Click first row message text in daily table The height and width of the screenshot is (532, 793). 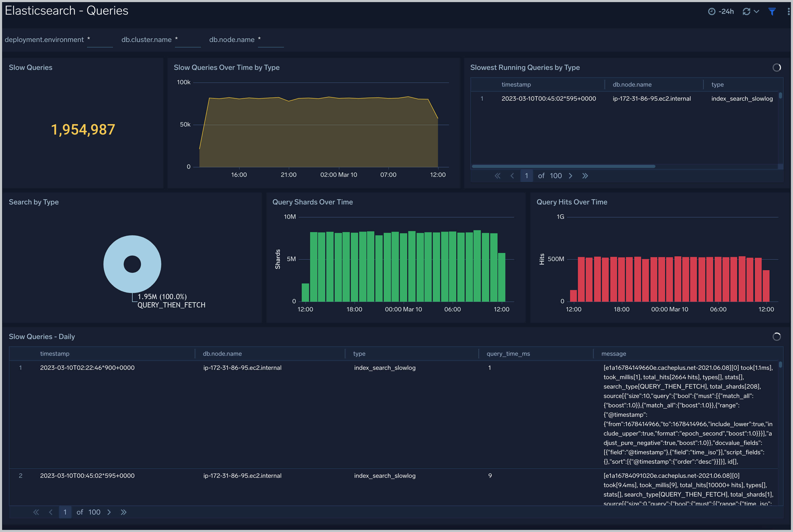[688, 415]
